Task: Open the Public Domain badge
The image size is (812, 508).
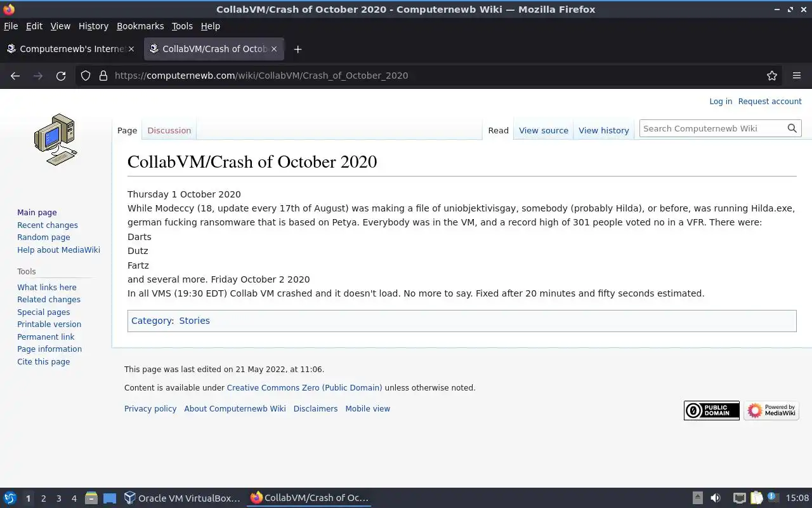Action: pos(712,411)
